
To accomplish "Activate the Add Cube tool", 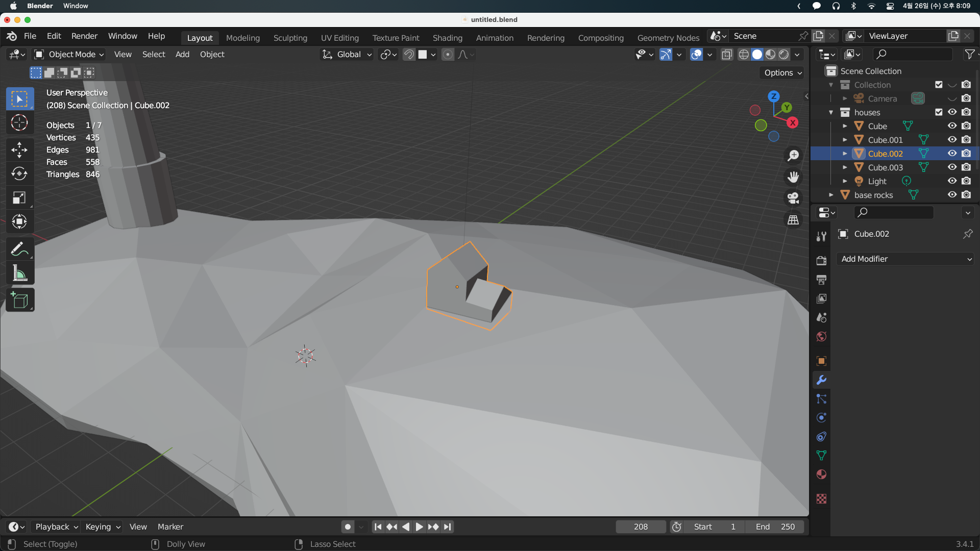I will [19, 300].
